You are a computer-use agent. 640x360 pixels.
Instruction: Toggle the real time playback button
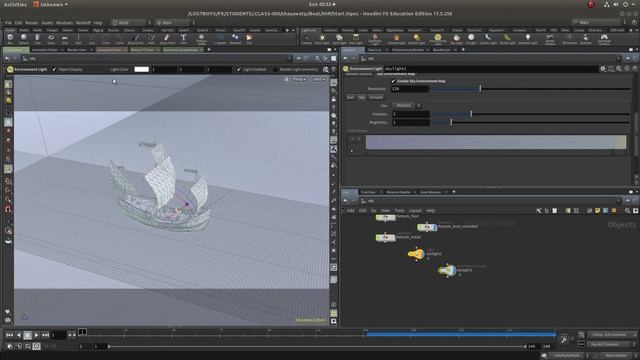37,346
